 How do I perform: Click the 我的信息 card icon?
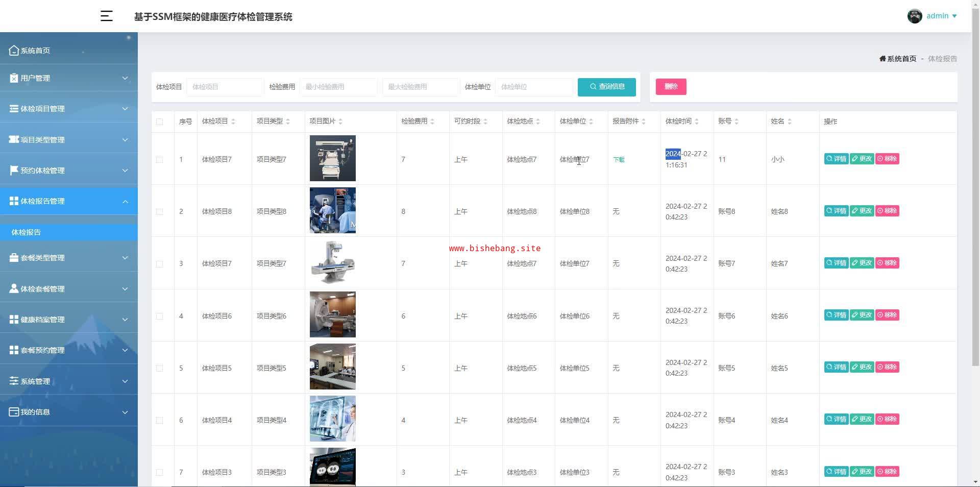14,411
